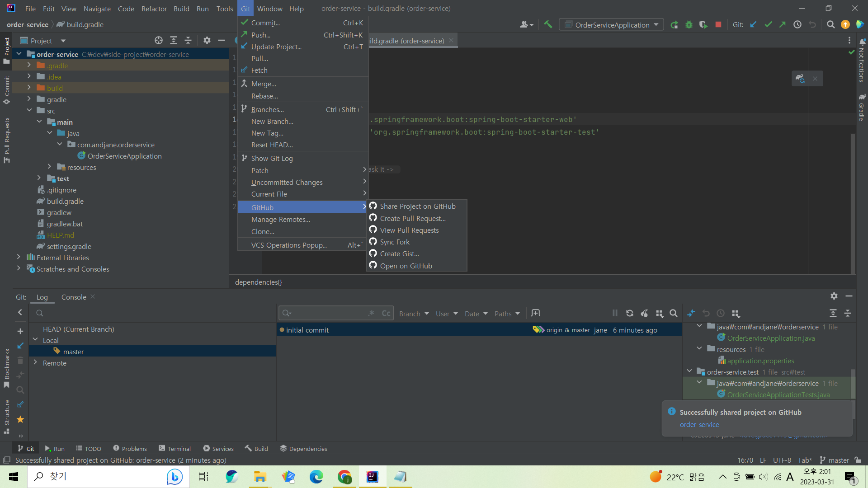
Task: Toggle match case Cc in log search
Action: point(386,313)
